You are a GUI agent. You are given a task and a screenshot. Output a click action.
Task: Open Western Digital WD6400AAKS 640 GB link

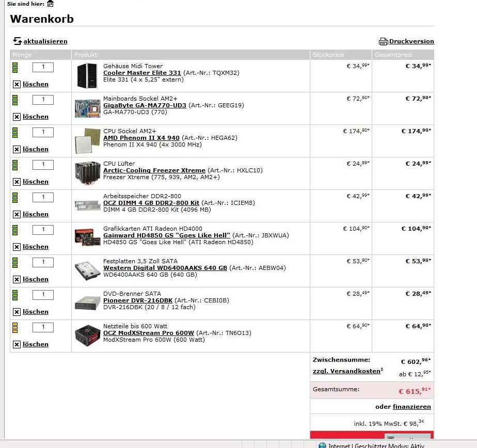point(165,268)
